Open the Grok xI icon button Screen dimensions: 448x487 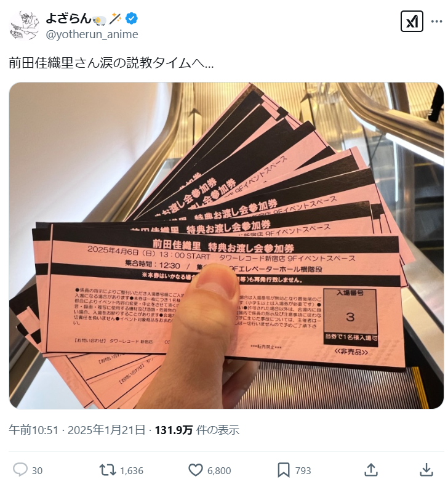click(x=412, y=21)
